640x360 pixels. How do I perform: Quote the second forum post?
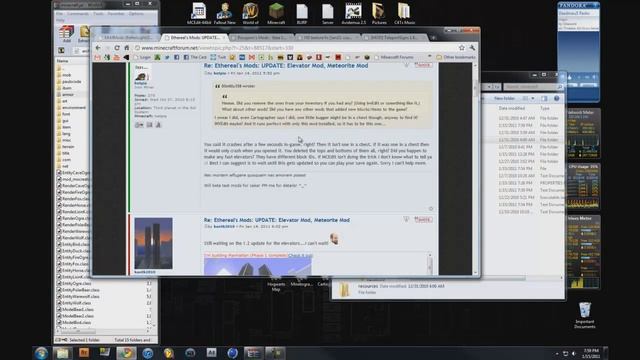pos(423,219)
